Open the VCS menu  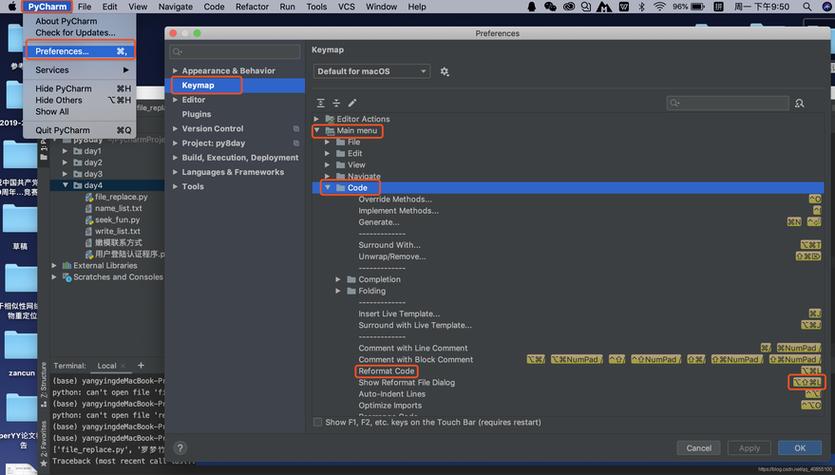(x=346, y=6)
